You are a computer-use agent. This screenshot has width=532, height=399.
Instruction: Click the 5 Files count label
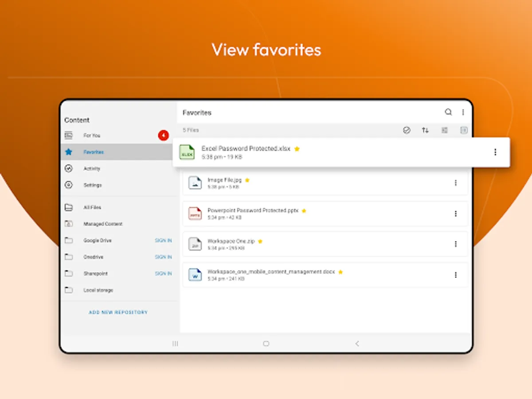coord(191,130)
